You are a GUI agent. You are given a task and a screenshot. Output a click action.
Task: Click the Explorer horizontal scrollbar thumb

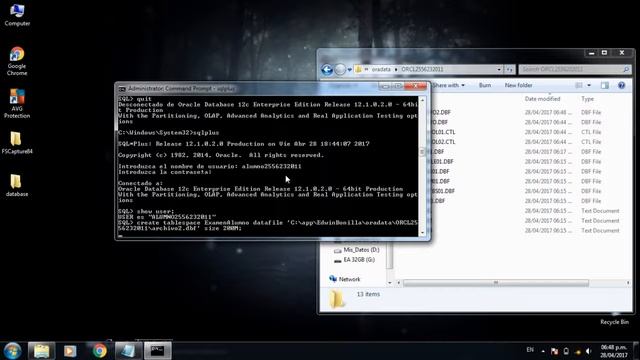(496, 283)
